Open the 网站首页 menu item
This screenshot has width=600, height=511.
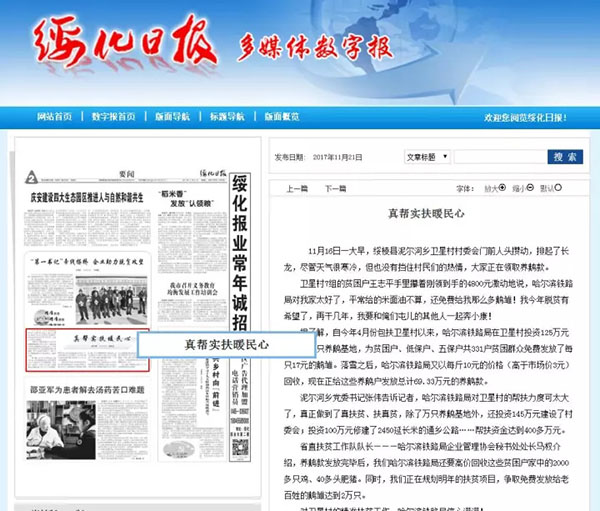(x=54, y=117)
